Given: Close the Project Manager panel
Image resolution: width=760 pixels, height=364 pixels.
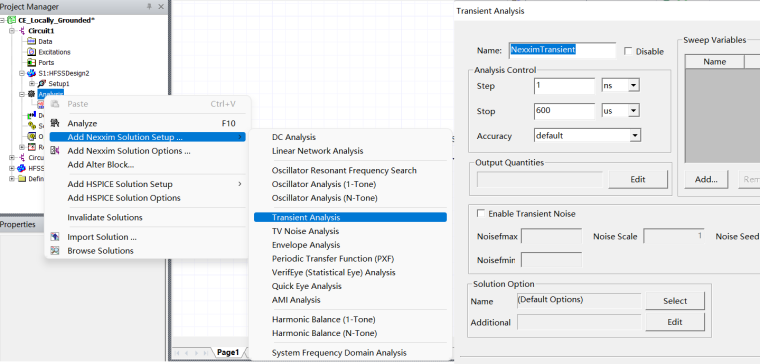Looking at the screenshot, I should [x=161, y=7].
